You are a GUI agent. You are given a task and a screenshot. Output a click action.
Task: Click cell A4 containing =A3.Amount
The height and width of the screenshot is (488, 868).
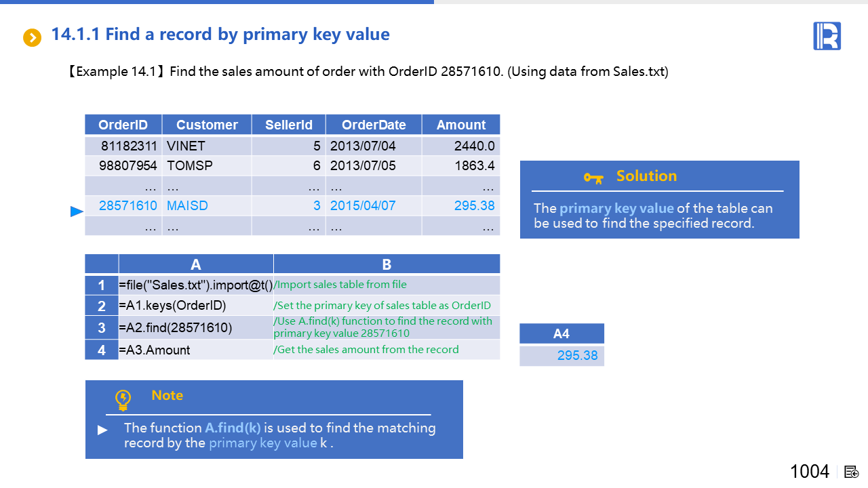(x=195, y=350)
